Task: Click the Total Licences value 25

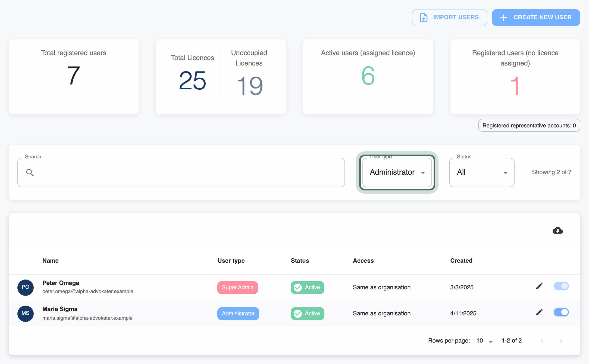Action: point(192,80)
